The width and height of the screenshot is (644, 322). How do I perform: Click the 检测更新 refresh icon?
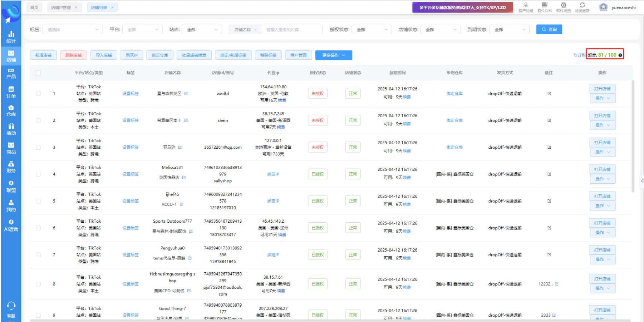point(582,5)
